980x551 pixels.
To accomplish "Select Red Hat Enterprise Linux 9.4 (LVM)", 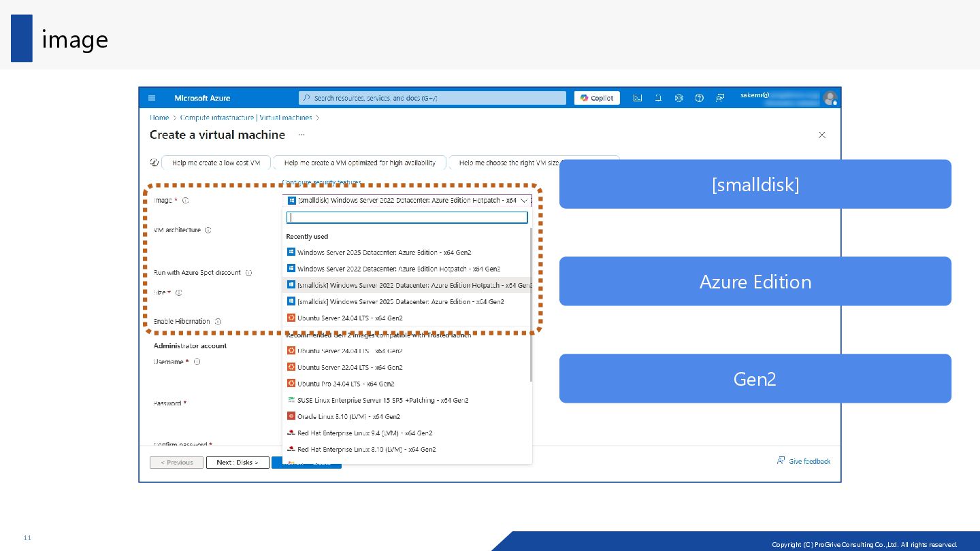I will 407,433.
